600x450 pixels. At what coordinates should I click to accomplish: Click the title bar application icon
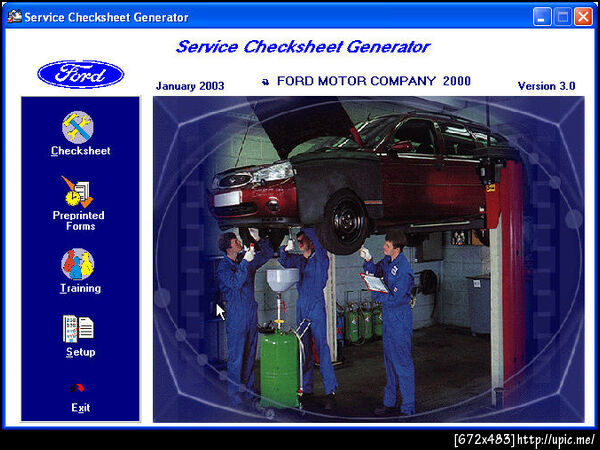(x=15, y=17)
